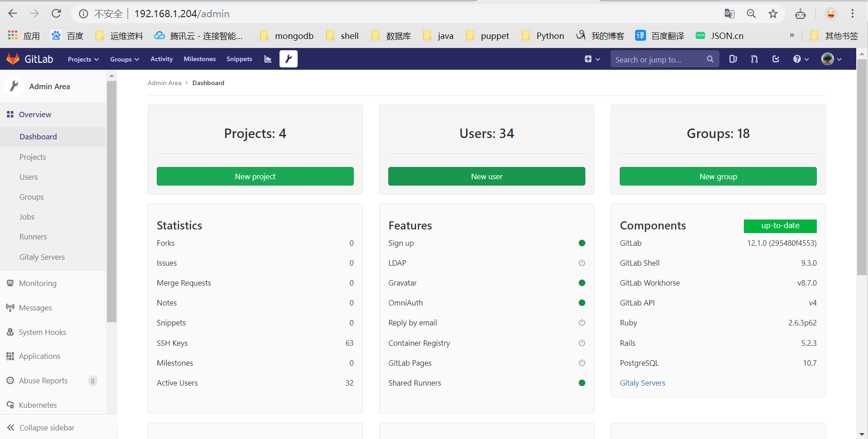Select Overview in the sidebar
Viewport: 868px width, 439px height.
(x=53, y=115)
